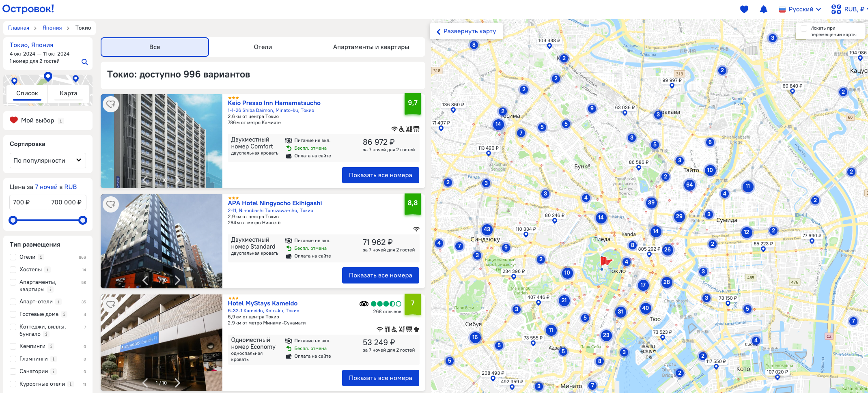Viewport: 868px width, 393px height.
Task: Open Keio Presso Inn Hamamatsucho hotel title
Action: 274,103
